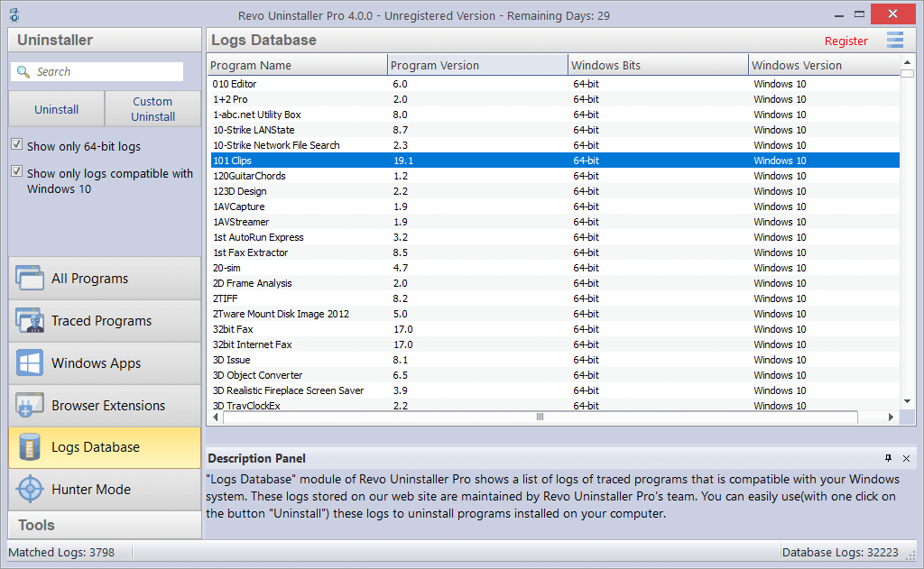The image size is (924, 569).
Task: Expand the Tools section header
Action: (x=105, y=525)
